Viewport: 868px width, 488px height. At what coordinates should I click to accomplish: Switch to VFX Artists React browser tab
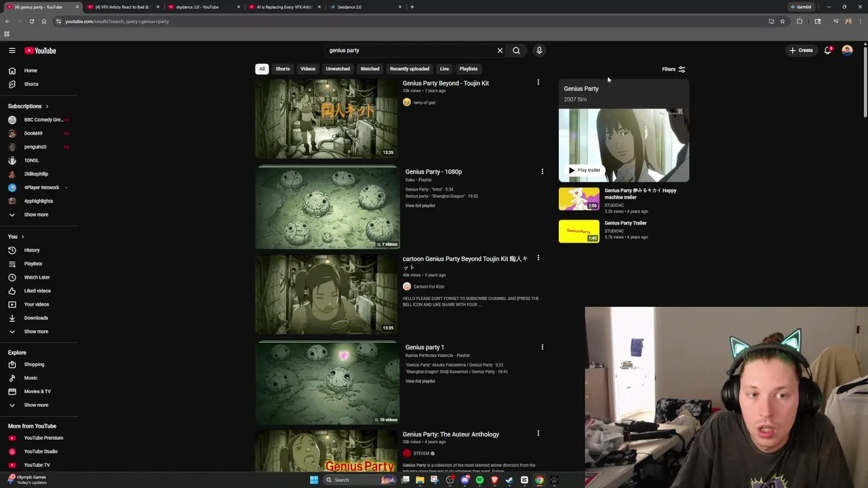122,7
